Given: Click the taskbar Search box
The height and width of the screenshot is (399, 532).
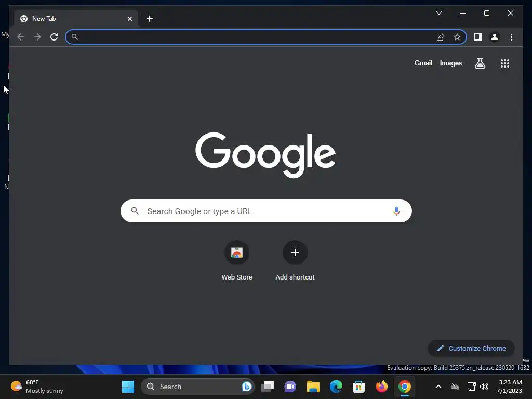Looking at the screenshot, I should point(198,387).
